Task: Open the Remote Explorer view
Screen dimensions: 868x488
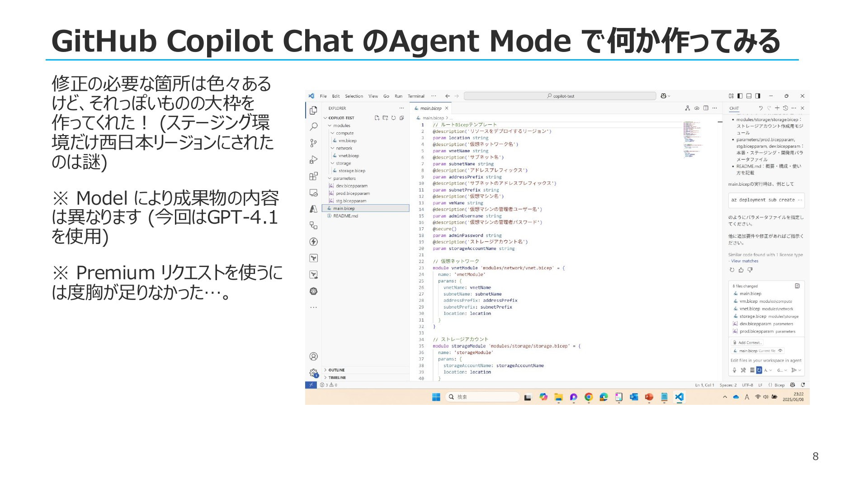Action: (313, 192)
